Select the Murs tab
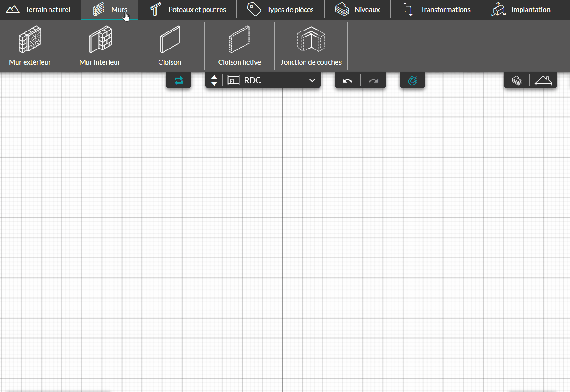Image resolution: width=570 pixels, height=392 pixels. (110, 10)
